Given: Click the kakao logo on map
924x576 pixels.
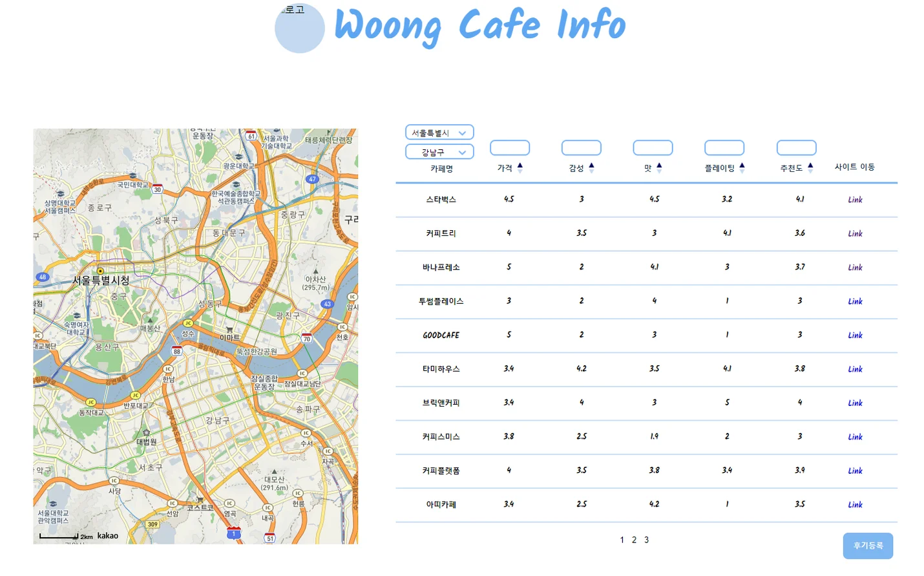Looking at the screenshot, I should pos(108,536).
